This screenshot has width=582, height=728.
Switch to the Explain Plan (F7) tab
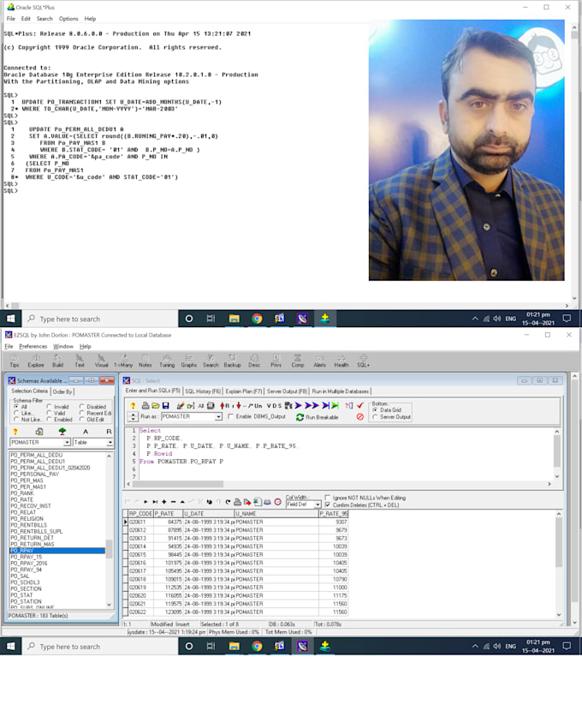click(244, 391)
